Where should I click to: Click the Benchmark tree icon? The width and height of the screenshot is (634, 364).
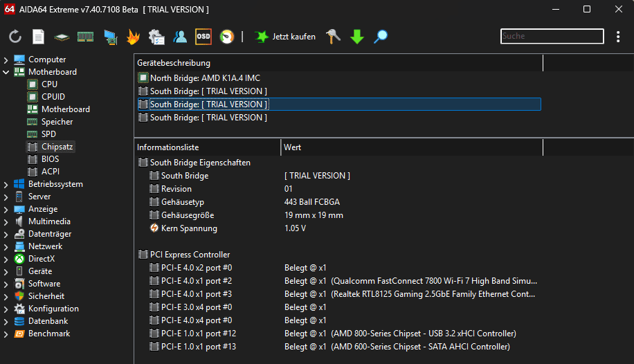point(19,334)
